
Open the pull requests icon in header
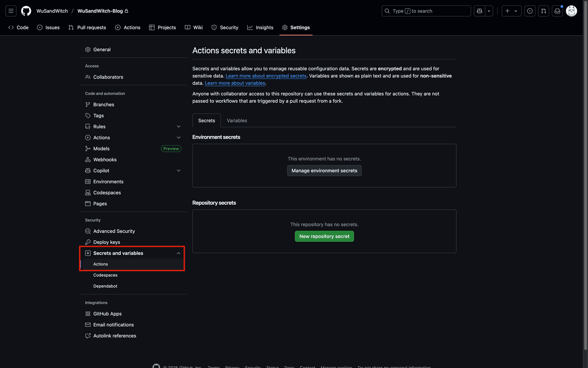point(544,11)
